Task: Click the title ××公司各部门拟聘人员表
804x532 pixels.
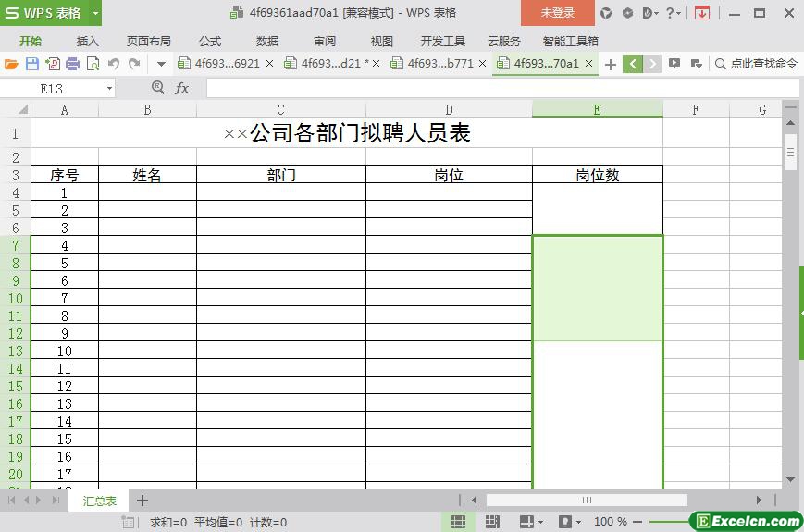Action: [347, 133]
